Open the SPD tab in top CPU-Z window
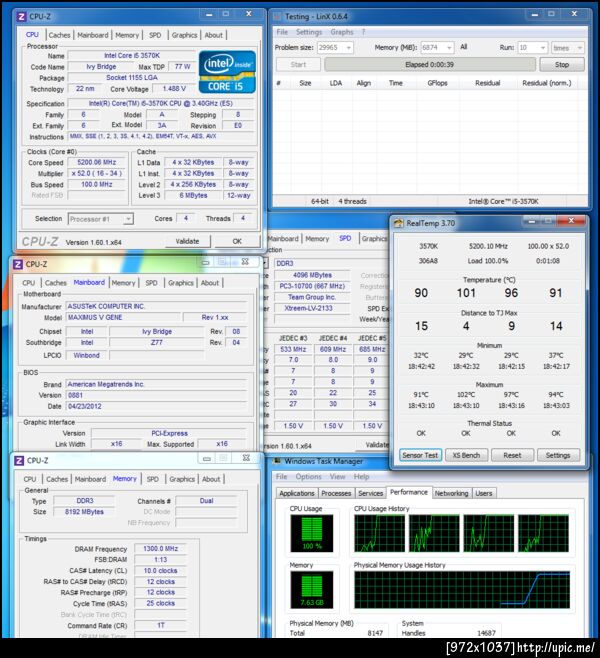Viewport: 600px width, 658px height. (155, 35)
